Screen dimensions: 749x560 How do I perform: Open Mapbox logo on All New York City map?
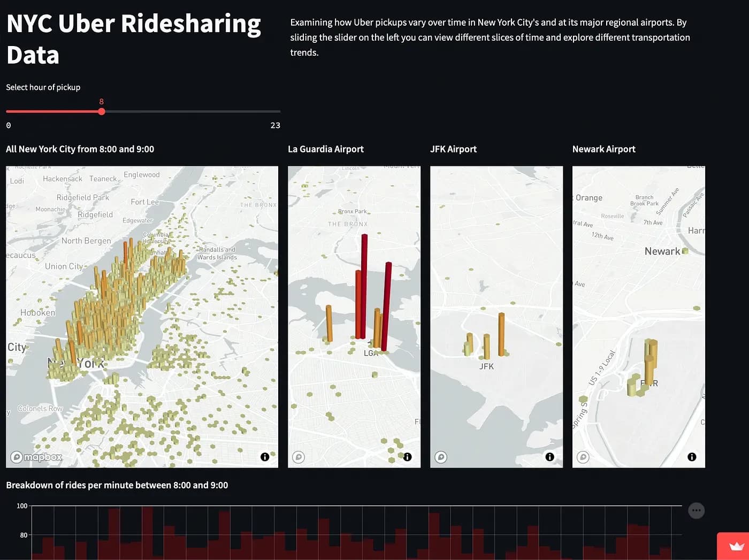point(37,457)
